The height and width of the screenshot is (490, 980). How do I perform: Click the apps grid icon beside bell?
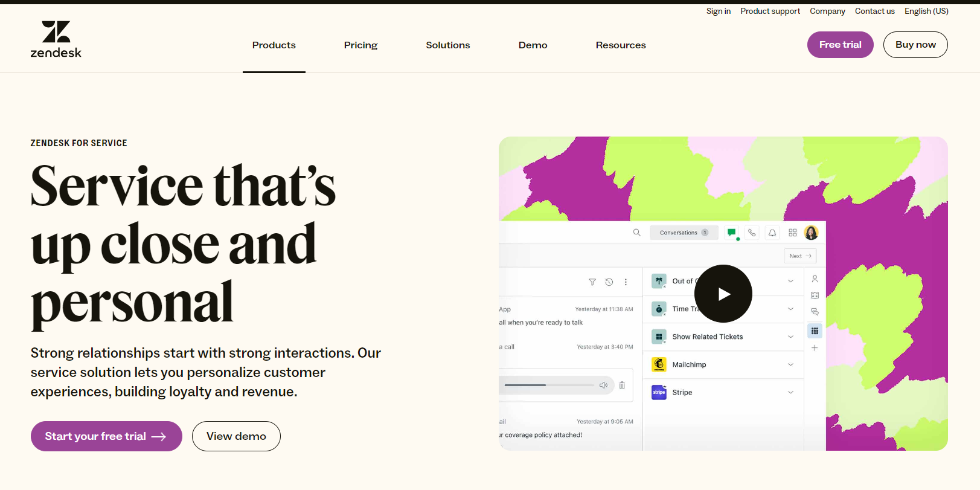(793, 233)
